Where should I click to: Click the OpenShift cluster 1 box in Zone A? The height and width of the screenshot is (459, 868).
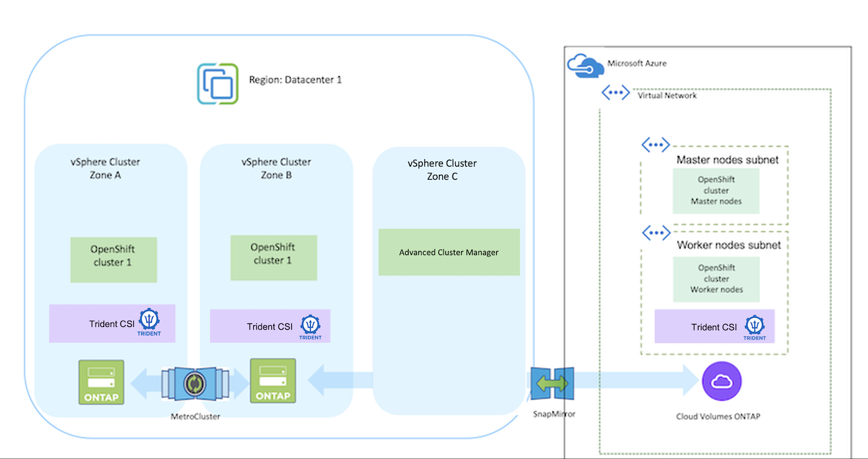point(113,260)
